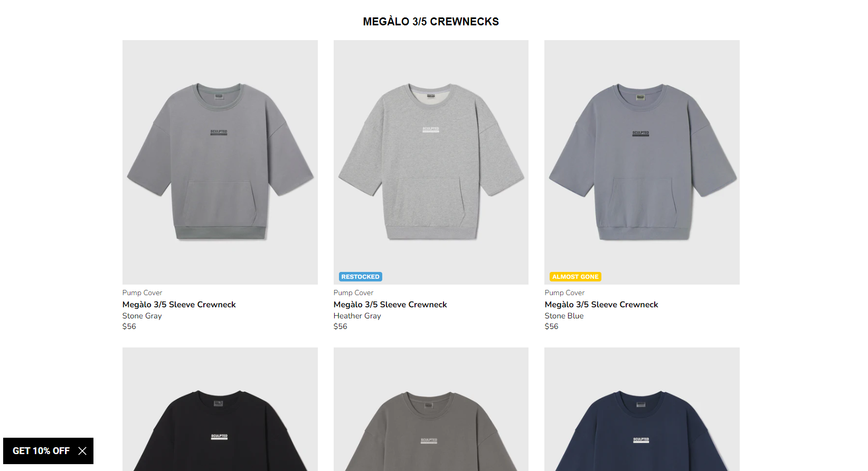This screenshot has width=868, height=471.
Task: Close the GET 10% OFF popup
Action: (x=82, y=451)
